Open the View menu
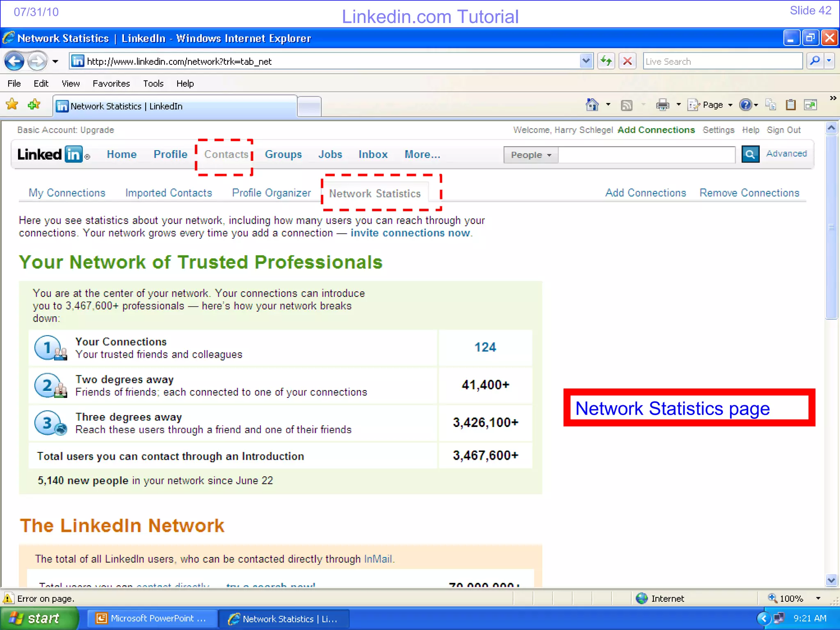 tap(71, 84)
